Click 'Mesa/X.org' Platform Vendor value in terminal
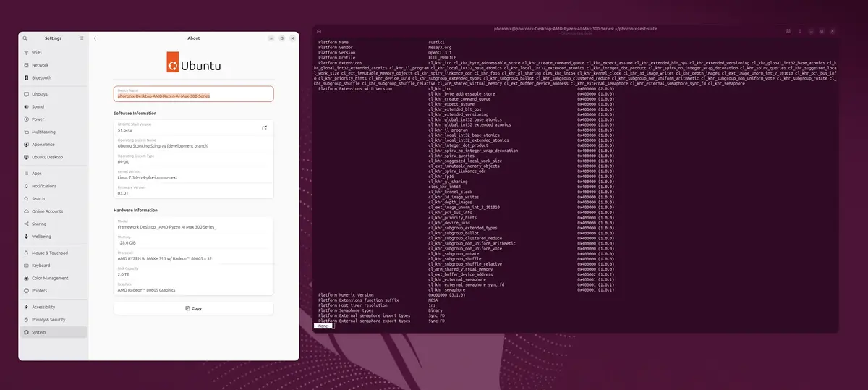Screen dimensions: 868x390 tap(440, 48)
